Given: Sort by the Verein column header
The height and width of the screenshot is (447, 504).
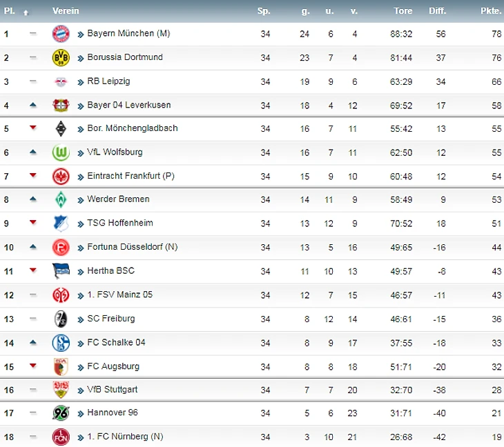Looking at the screenshot, I should (x=66, y=11).
